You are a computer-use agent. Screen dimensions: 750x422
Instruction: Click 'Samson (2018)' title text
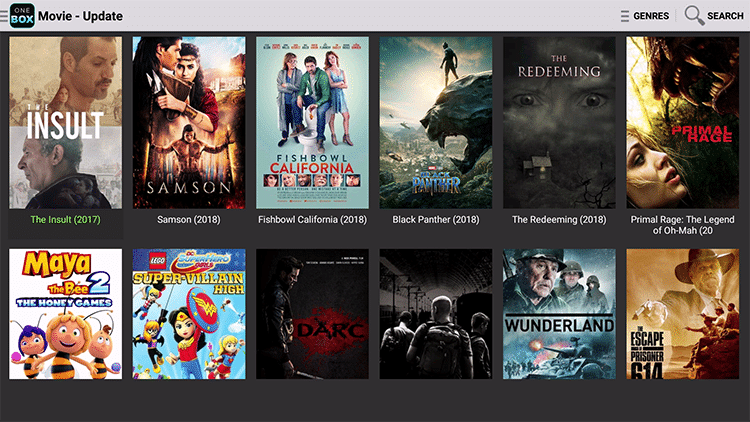(189, 220)
